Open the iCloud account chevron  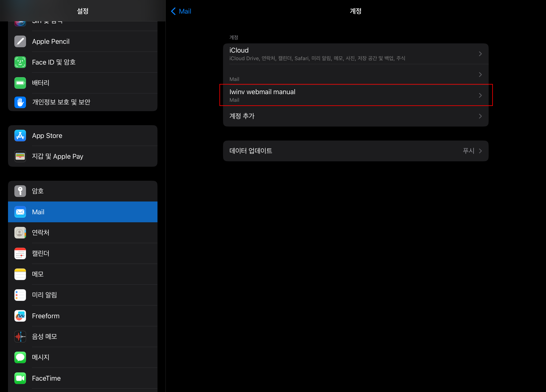(x=480, y=54)
